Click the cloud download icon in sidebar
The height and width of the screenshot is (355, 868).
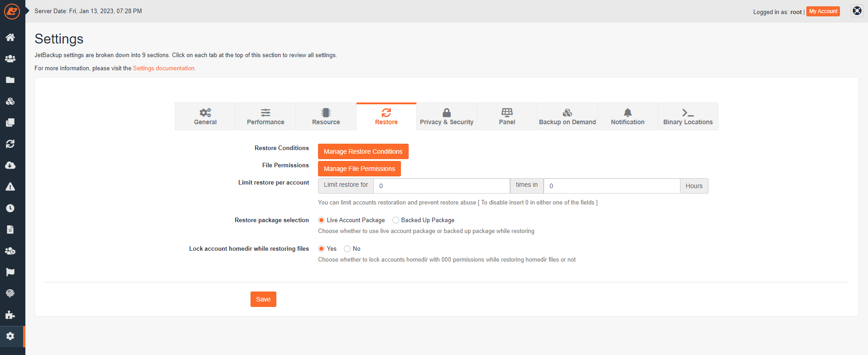[x=10, y=165]
